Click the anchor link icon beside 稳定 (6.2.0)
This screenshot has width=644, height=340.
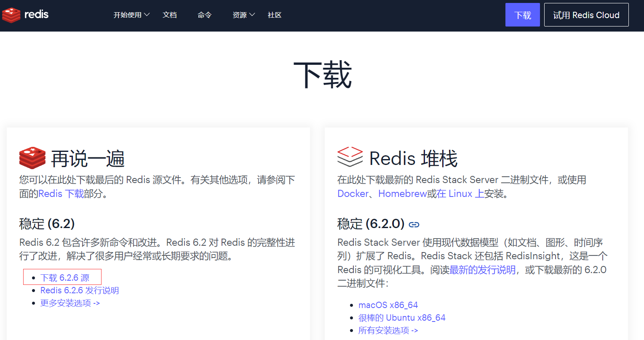click(414, 225)
